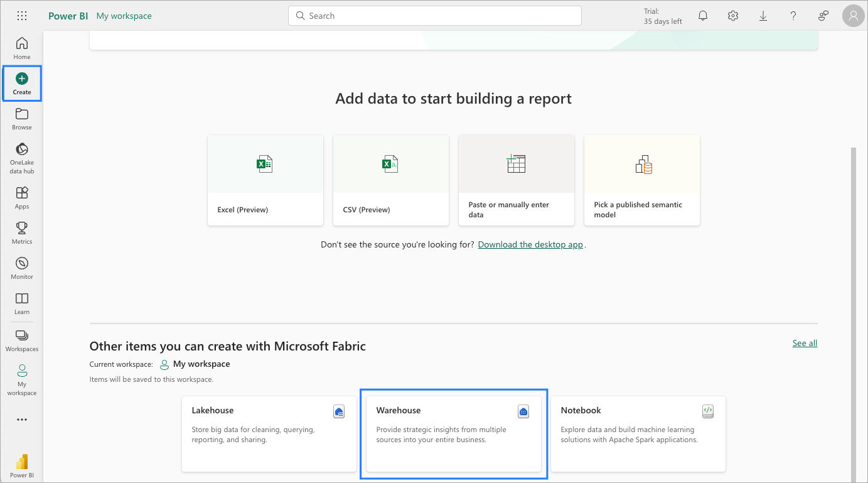This screenshot has width=868, height=483.
Task: Open the Power BI experience switcher
Action: click(22, 465)
